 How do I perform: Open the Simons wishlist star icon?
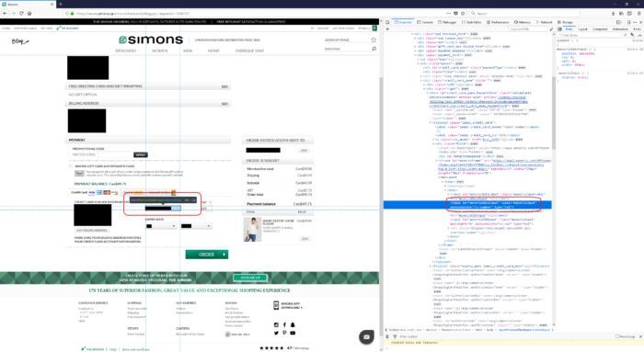(374, 40)
